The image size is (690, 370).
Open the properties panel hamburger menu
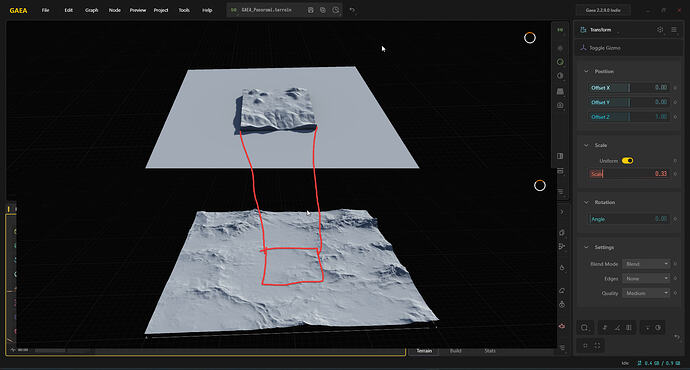pyautogui.click(x=674, y=29)
